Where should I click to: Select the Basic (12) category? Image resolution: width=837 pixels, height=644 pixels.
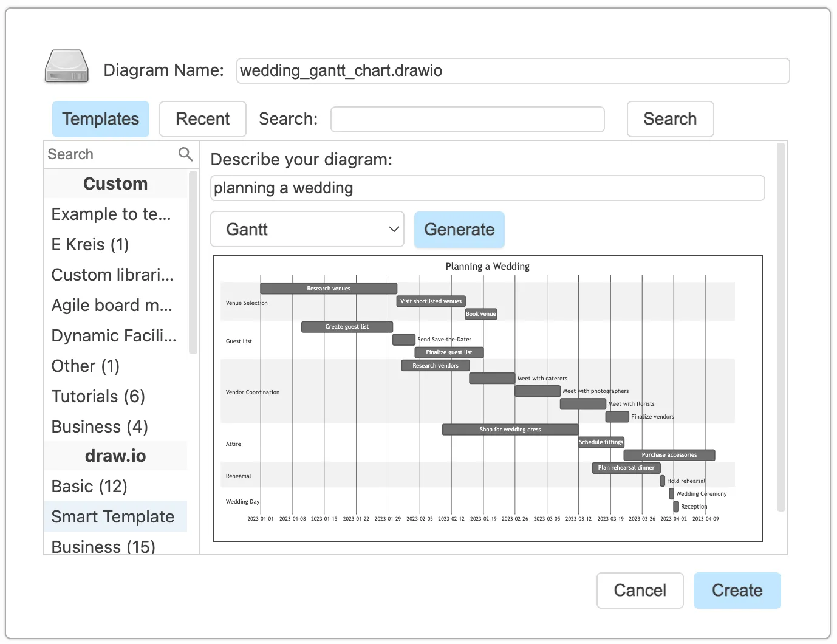point(89,486)
